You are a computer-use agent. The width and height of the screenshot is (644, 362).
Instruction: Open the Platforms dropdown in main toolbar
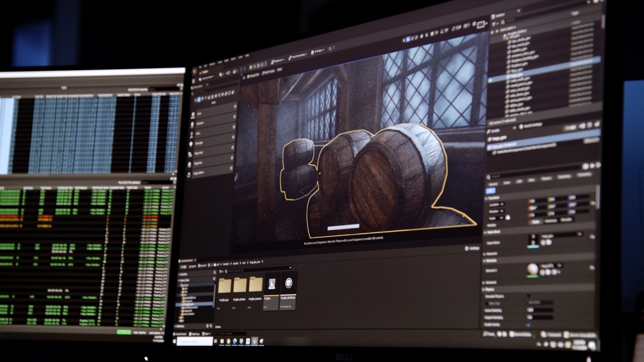(277, 61)
